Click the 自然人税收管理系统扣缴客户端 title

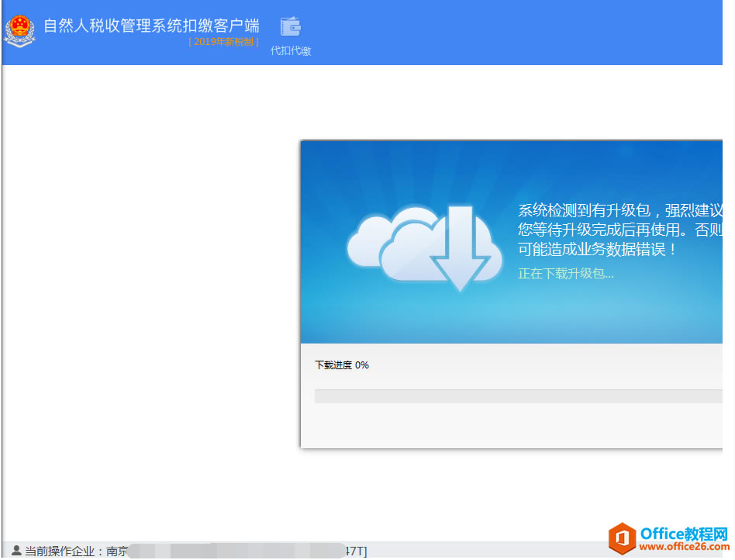[x=151, y=26]
